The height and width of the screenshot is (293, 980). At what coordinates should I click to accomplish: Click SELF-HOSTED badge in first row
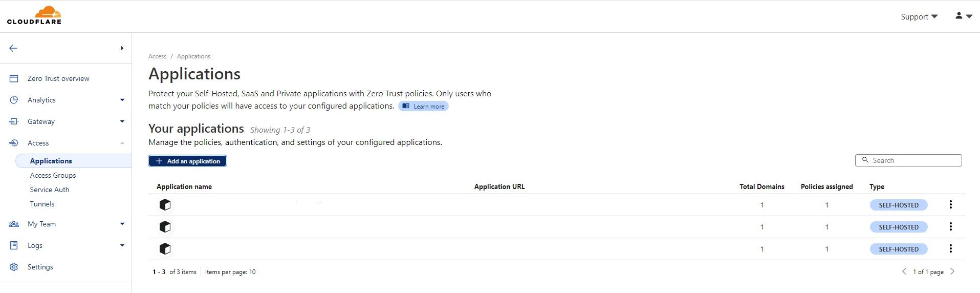[899, 205]
